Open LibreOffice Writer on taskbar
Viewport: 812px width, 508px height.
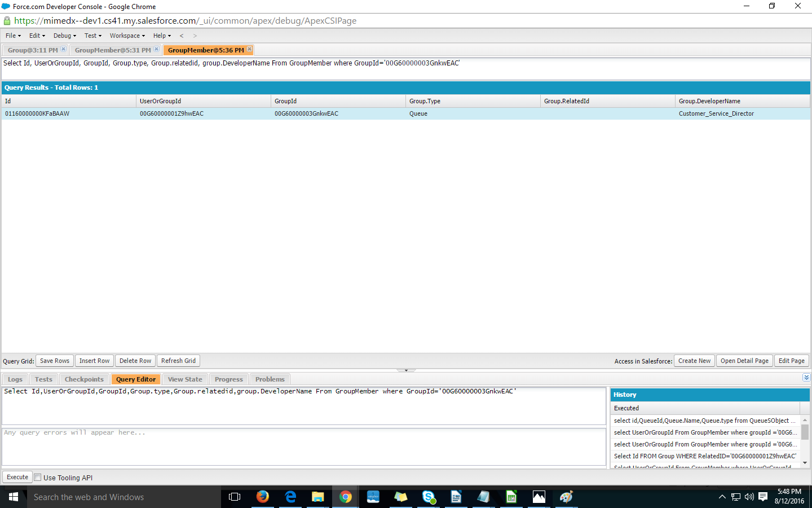point(456,497)
